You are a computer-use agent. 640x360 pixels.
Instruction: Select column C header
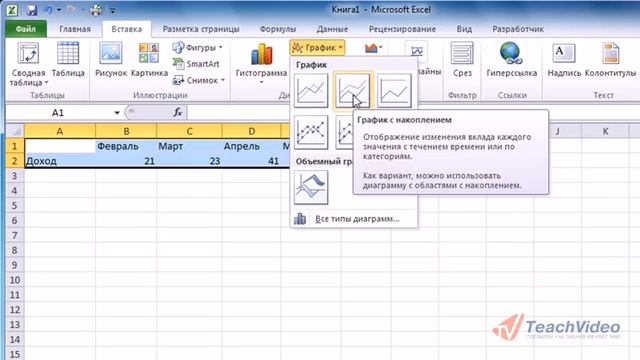(x=189, y=131)
